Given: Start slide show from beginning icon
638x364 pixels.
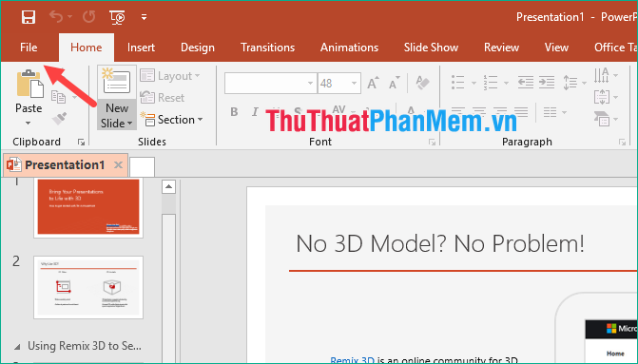Looking at the screenshot, I should [x=117, y=17].
